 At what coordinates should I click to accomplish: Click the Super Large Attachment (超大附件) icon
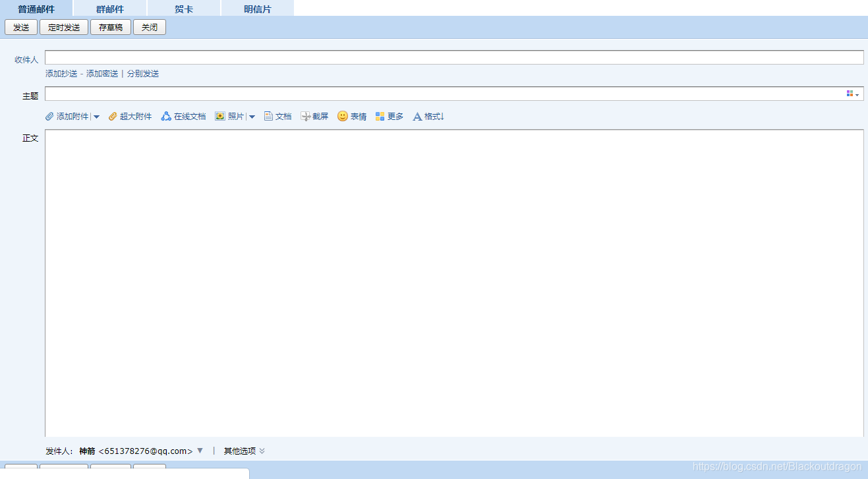(x=113, y=117)
